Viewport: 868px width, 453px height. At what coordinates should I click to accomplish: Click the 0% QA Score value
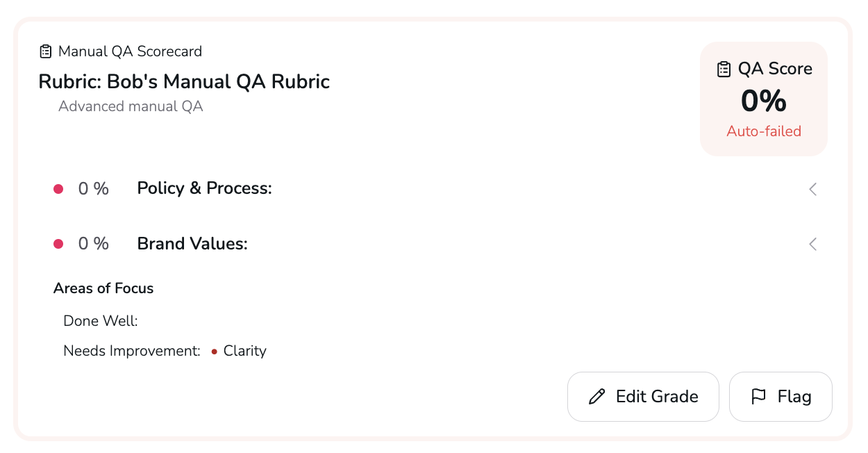764,101
